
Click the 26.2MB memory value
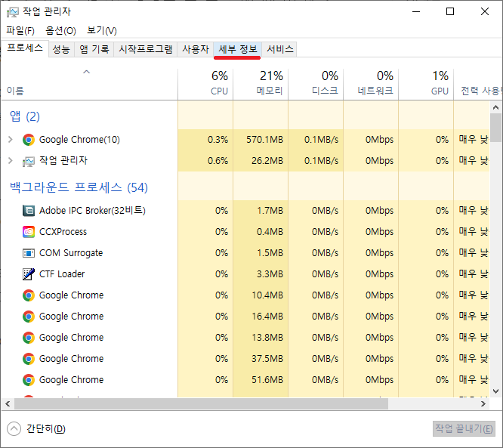(x=267, y=160)
